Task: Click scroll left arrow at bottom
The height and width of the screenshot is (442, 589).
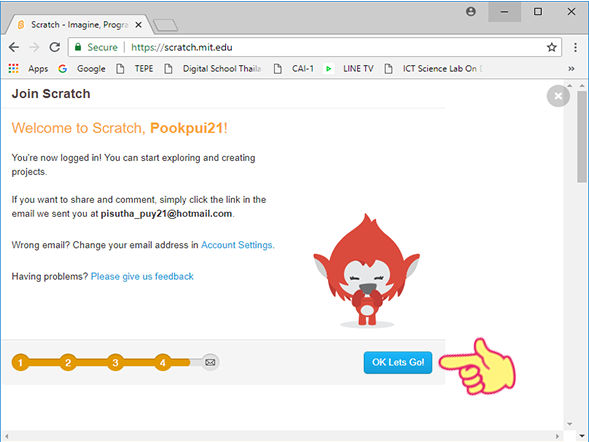Action: coord(6,436)
